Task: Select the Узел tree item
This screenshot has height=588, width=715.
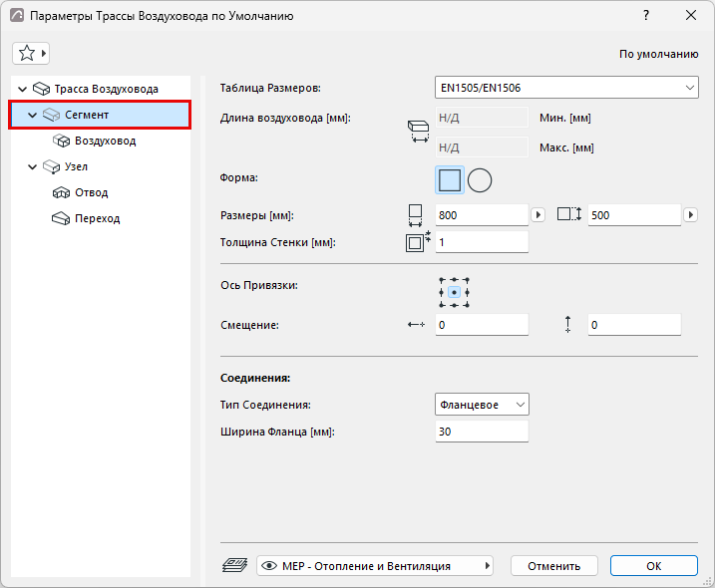Action: point(76,166)
